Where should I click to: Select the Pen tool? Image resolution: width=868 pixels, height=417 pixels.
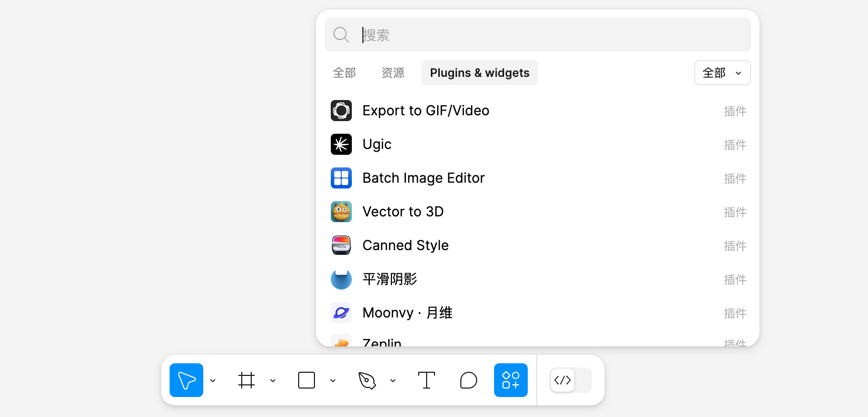click(367, 380)
